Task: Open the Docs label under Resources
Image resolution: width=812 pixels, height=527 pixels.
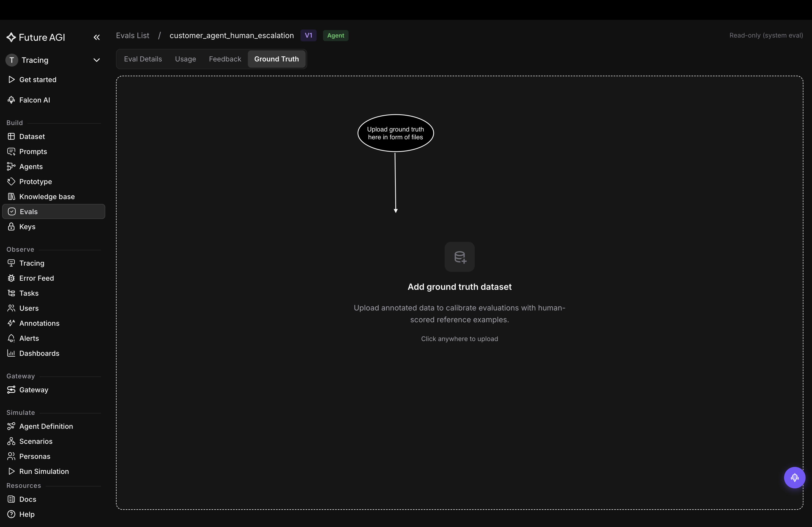Action: (x=28, y=499)
